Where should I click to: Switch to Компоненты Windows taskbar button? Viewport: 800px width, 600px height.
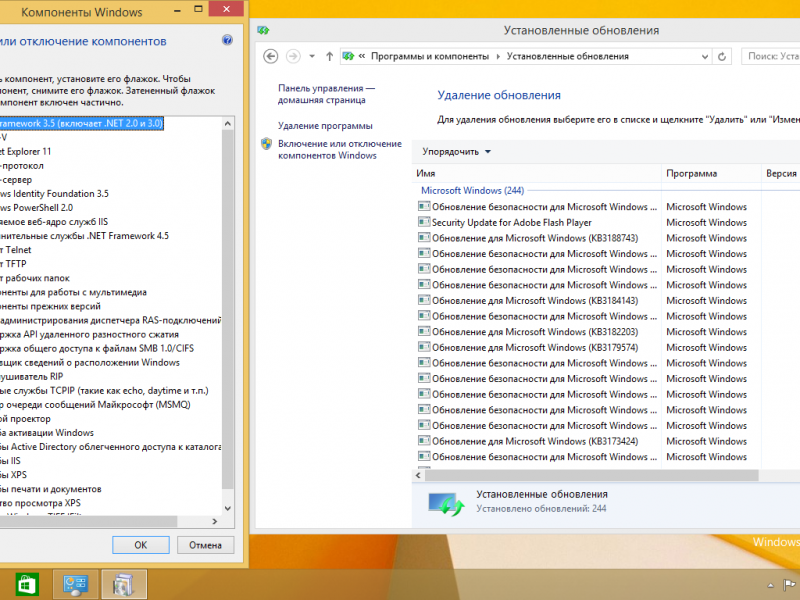(124, 585)
